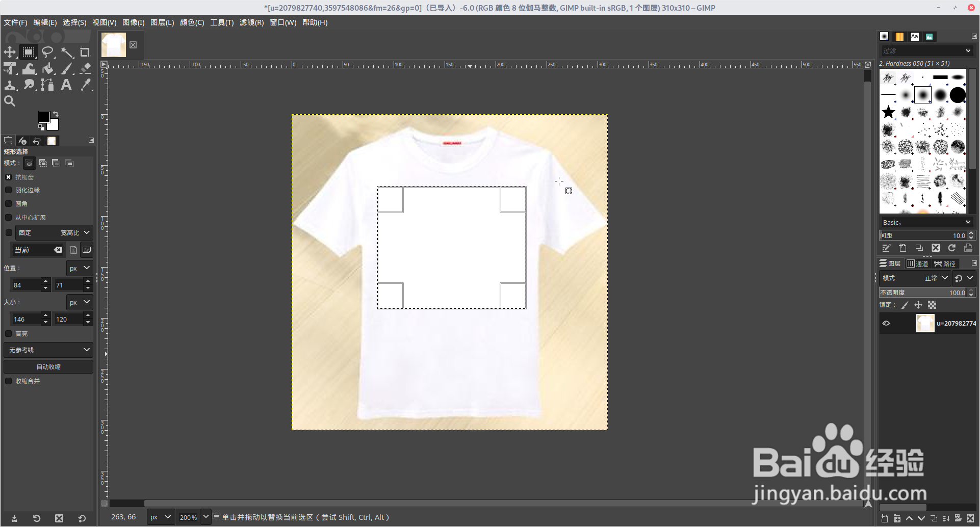The height and width of the screenshot is (527, 980).
Task: Open the 滤镜(R) menu
Action: point(252,22)
